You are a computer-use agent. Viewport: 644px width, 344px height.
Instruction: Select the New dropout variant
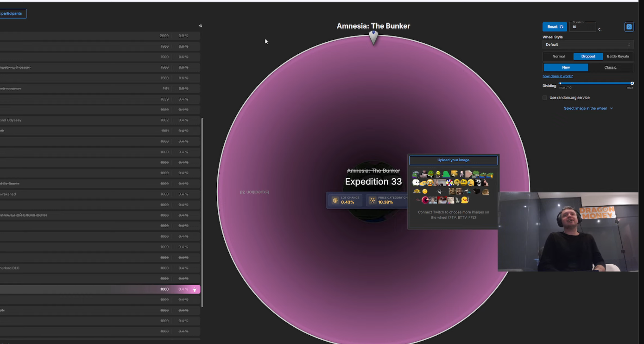click(x=566, y=67)
